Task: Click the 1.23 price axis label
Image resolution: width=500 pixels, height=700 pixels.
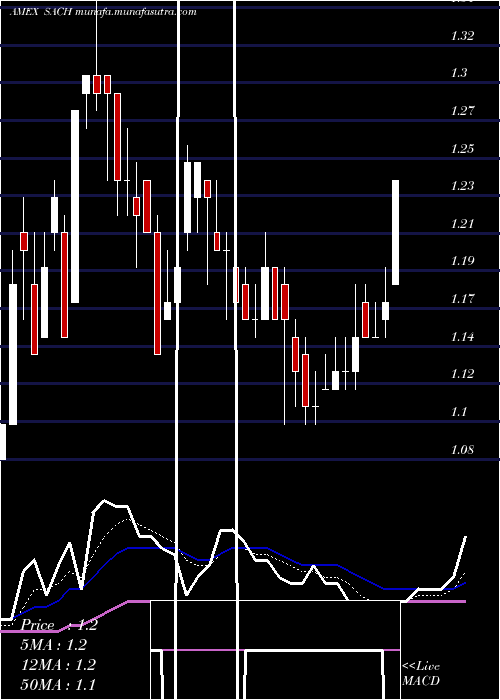Action: [x=462, y=186]
